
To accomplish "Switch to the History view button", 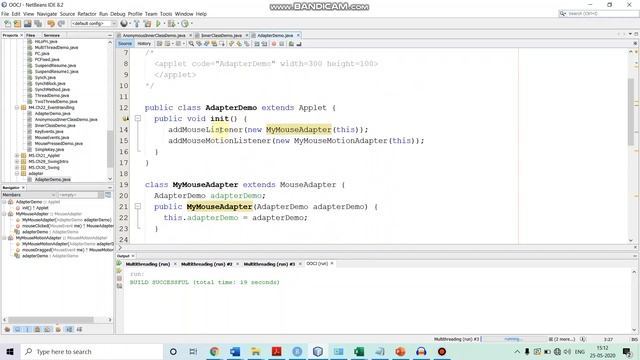I will tap(144, 44).
